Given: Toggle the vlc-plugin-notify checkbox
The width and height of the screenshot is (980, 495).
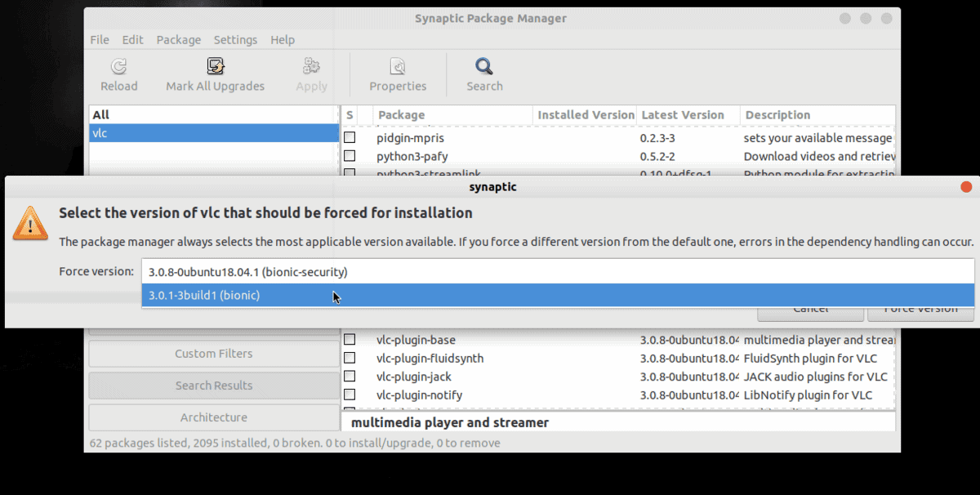Looking at the screenshot, I should point(350,395).
